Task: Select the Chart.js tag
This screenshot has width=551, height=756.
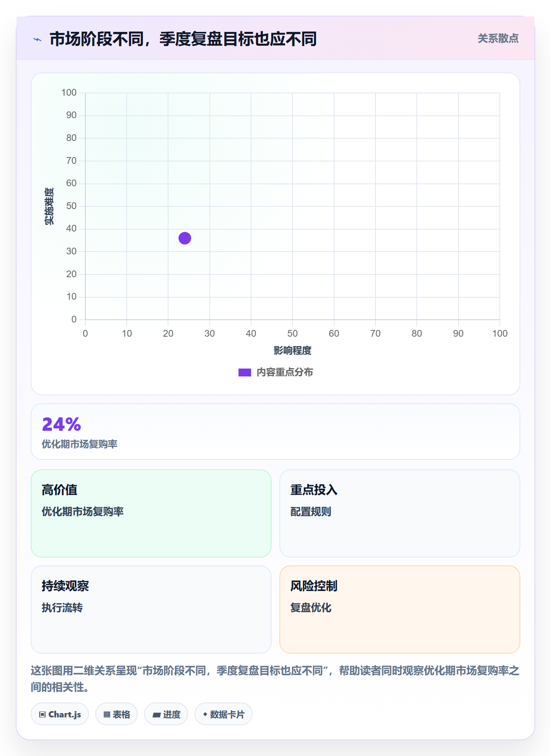Action: click(x=60, y=714)
